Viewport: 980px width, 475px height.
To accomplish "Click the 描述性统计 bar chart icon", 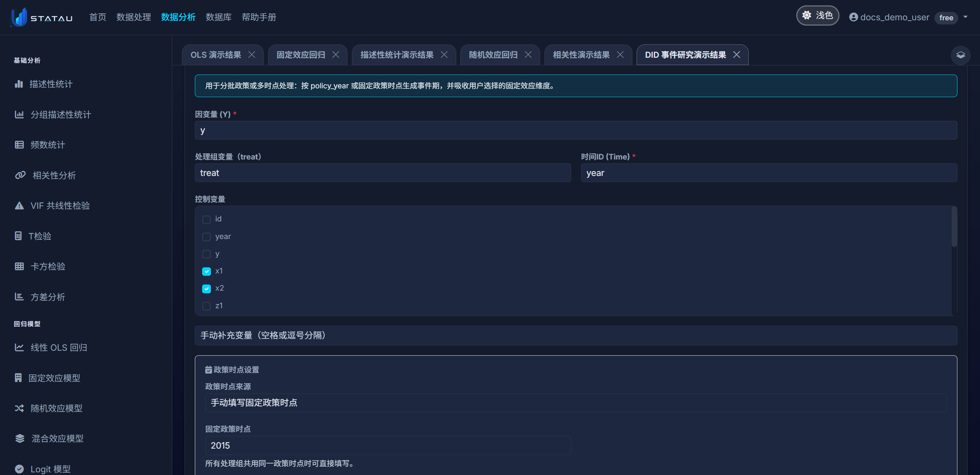I will [19, 84].
